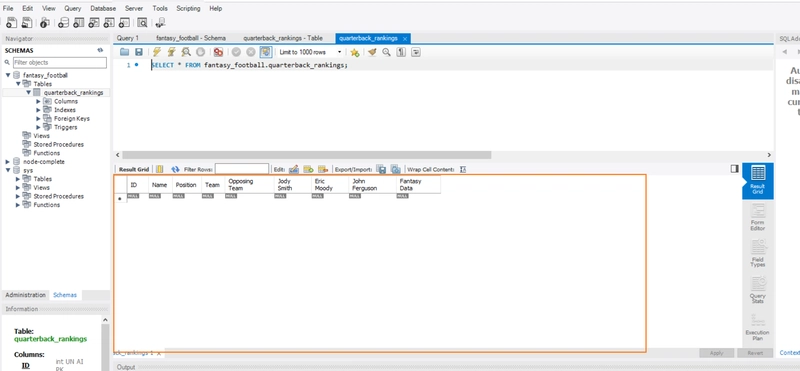Screen dimensions: 800x371
Task: Click the Apply button below the grid
Action: [716, 353]
